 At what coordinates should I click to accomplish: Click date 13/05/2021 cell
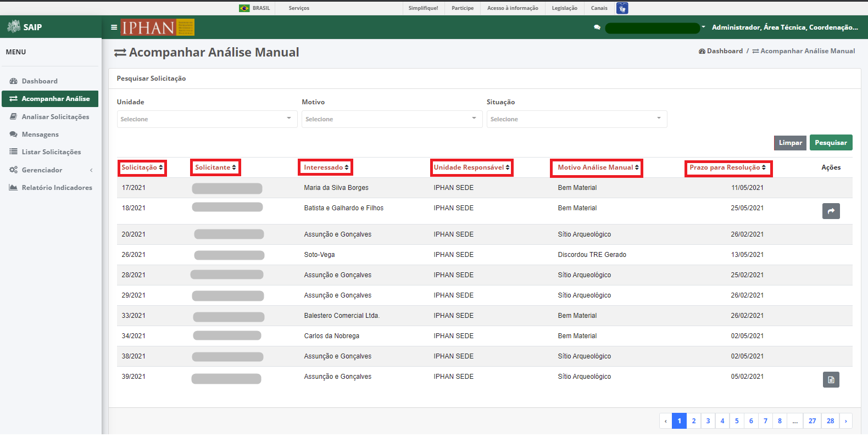click(747, 255)
